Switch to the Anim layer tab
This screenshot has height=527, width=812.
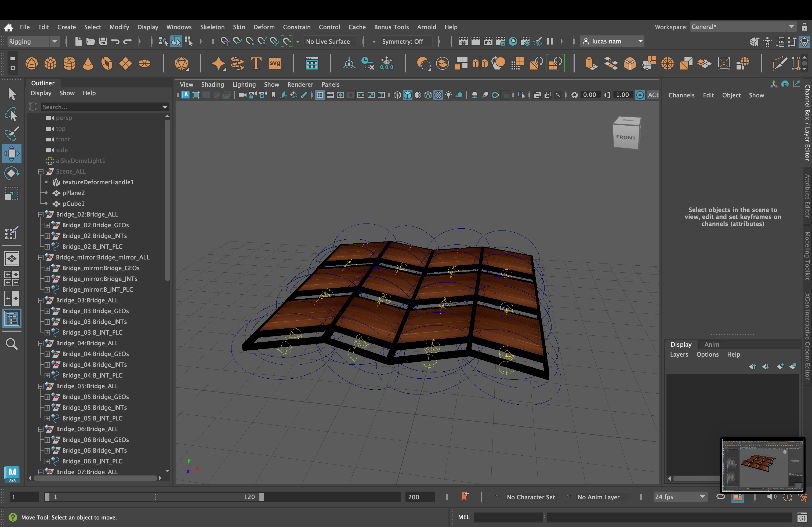[x=711, y=344]
